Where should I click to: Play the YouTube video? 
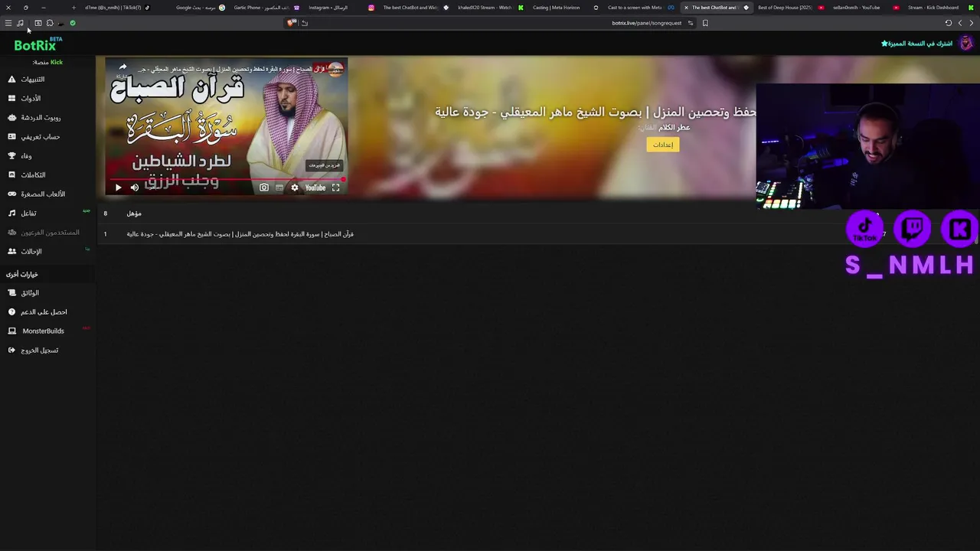(118, 187)
